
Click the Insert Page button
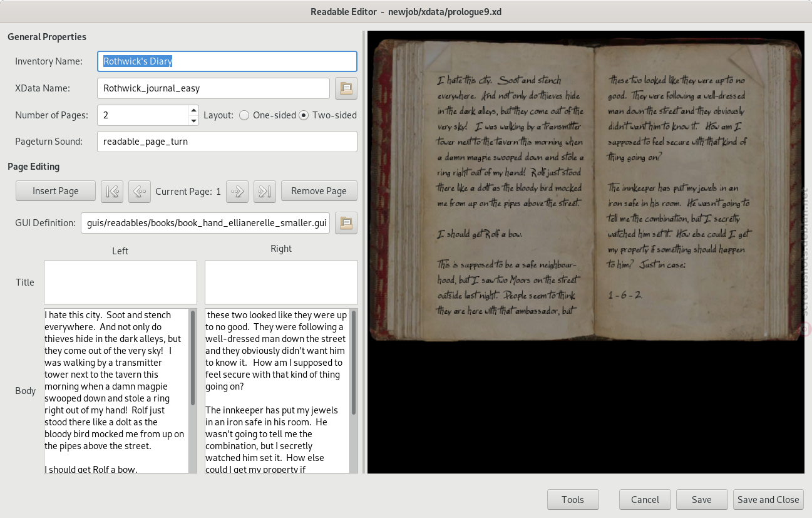(x=56, y=191)
